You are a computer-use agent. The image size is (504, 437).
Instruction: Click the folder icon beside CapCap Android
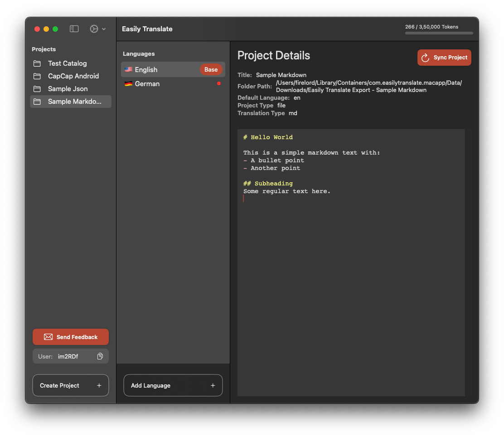pyautogui.click(x=37, y=76)
